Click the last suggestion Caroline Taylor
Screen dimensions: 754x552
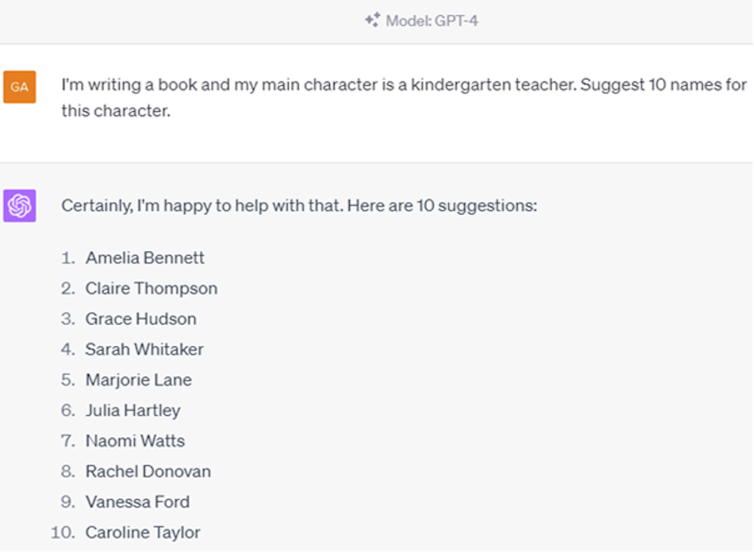pyautogui.click(x=142, y=532)
